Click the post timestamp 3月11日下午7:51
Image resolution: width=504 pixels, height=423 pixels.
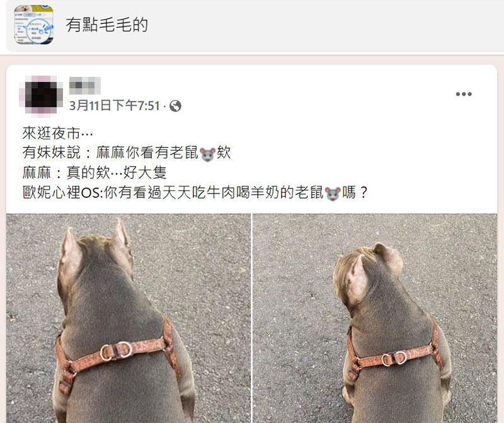click(115, 106)
